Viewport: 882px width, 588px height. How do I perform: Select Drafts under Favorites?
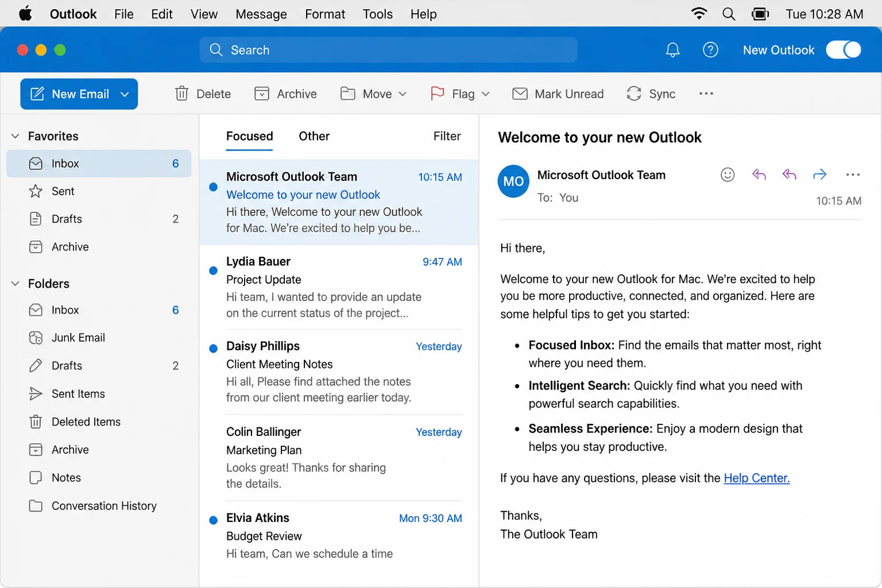99,219
